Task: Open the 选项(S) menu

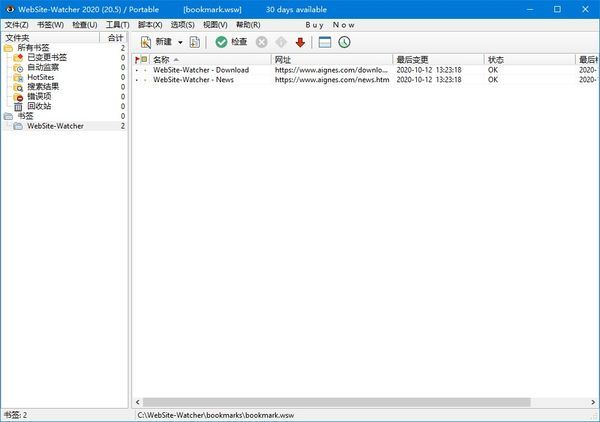Action: point(183,25)
